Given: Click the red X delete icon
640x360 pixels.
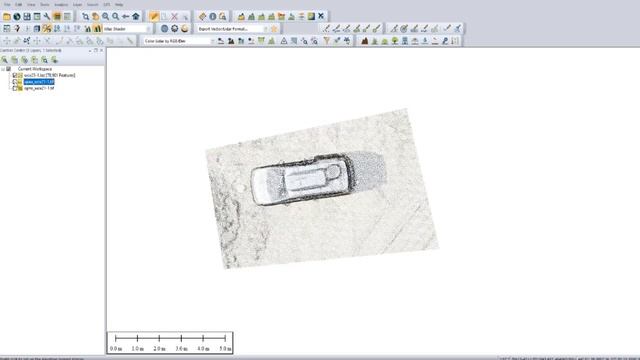Looking at the screenshot, I should coord(174,16).
